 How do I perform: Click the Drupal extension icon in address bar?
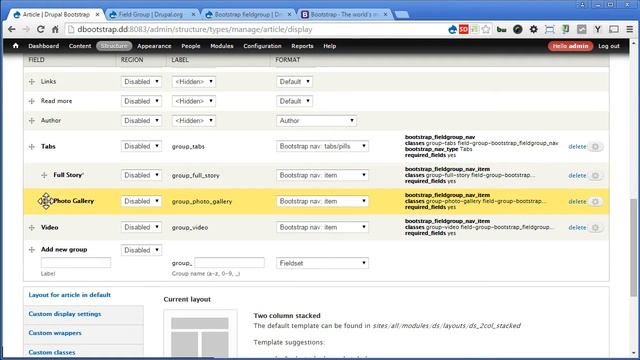[x=452, y=29]
